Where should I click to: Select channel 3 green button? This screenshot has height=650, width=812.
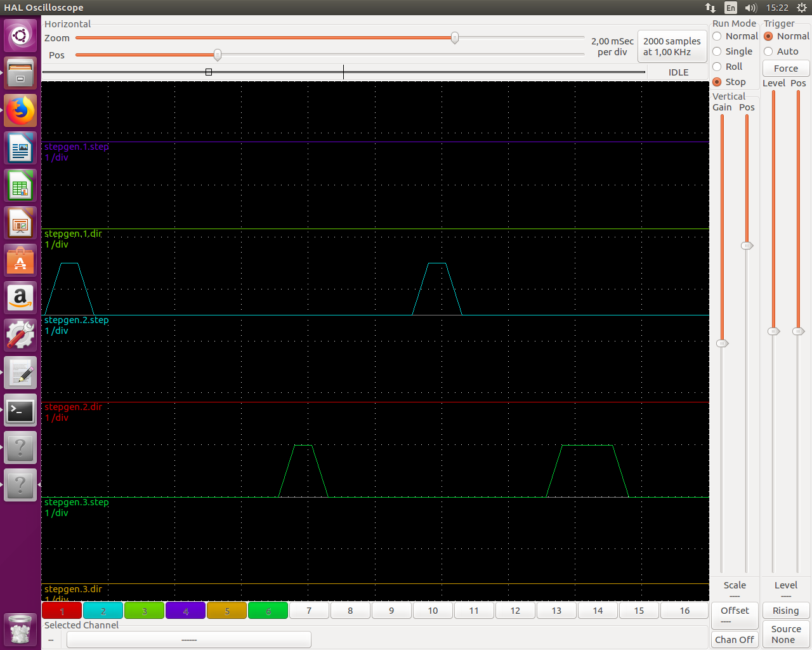[144, 611]
